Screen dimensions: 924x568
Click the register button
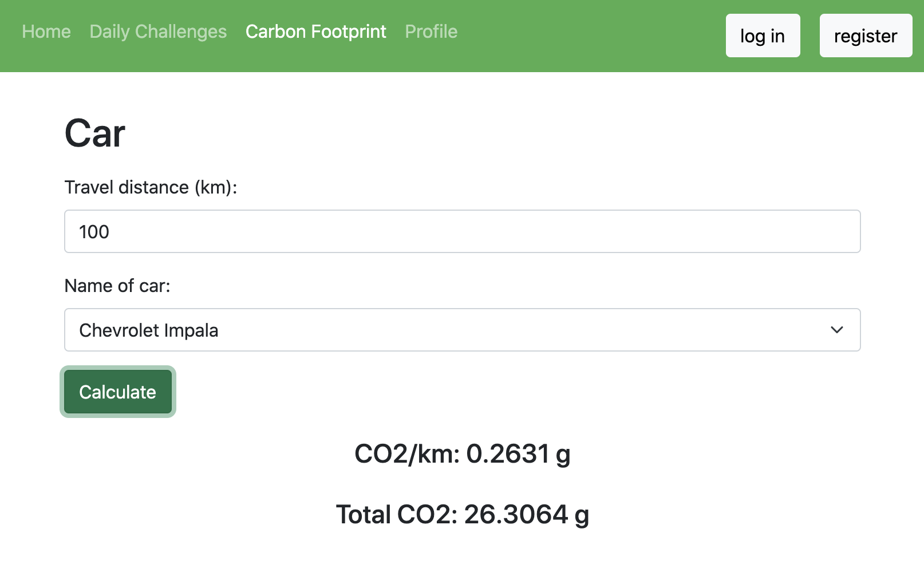pos(865,36)
